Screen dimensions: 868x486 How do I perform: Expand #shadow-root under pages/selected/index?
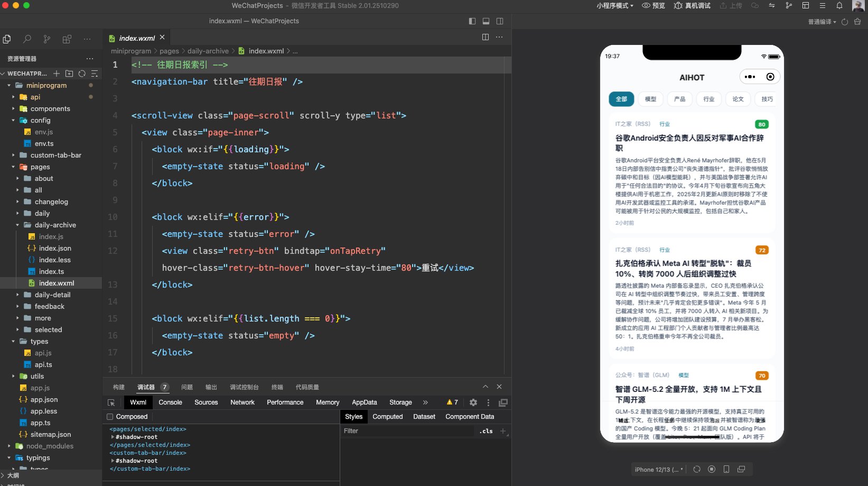click(113, 437)
